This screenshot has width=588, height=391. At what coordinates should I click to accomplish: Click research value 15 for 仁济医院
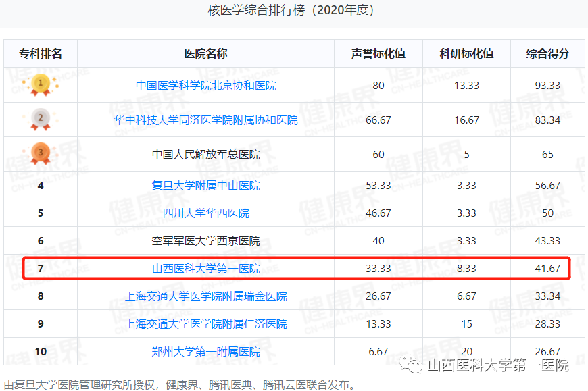(x=466, y=324)
